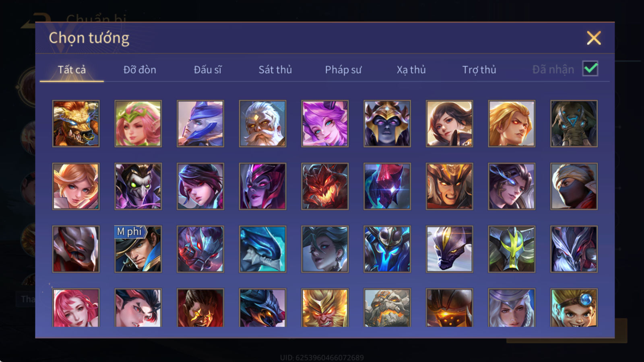Screen dimensions: 644x362
Task: Select the 'Đấu sĩ' tab
Action: [x=208, y=70]
